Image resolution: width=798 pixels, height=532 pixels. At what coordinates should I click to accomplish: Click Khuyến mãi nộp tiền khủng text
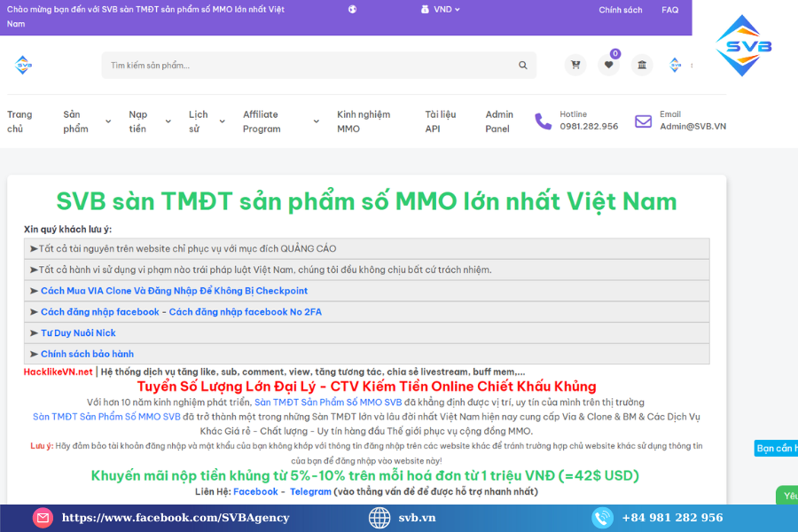(x=365, y=475)
